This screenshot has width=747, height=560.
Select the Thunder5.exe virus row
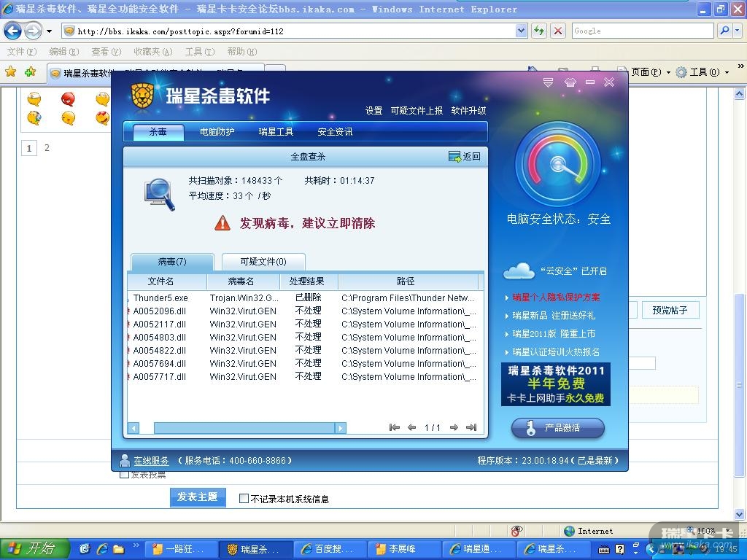pyautogui.click(x=305, y=298)
